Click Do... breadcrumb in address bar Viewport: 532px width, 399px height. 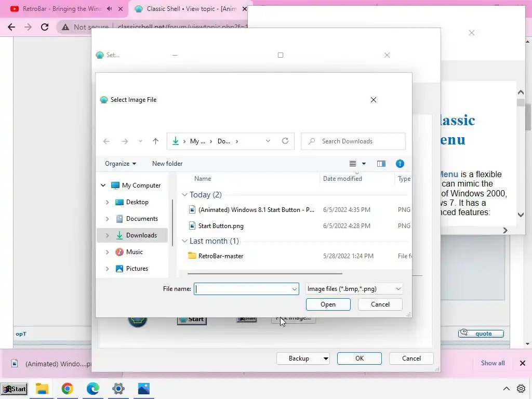223,141
